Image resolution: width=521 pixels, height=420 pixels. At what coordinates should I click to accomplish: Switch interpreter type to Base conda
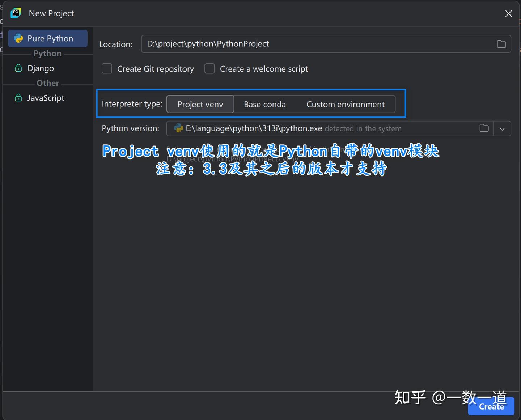click(x=265, y=104)
